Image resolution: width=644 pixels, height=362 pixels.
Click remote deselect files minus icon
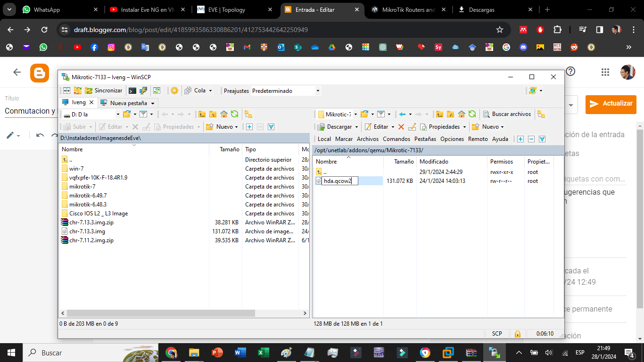coord(531,139)
